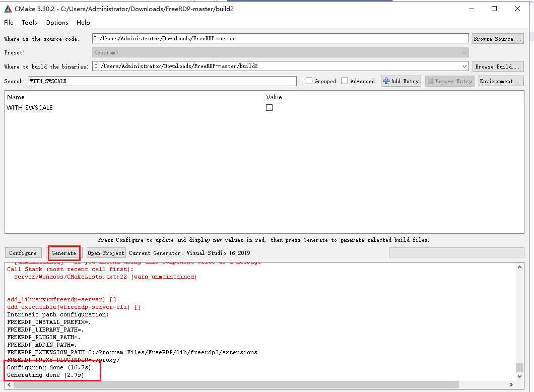
Task: Click the output log vertical scrollbar thumb
Action: pyautogui.click(x=519, y=367)
